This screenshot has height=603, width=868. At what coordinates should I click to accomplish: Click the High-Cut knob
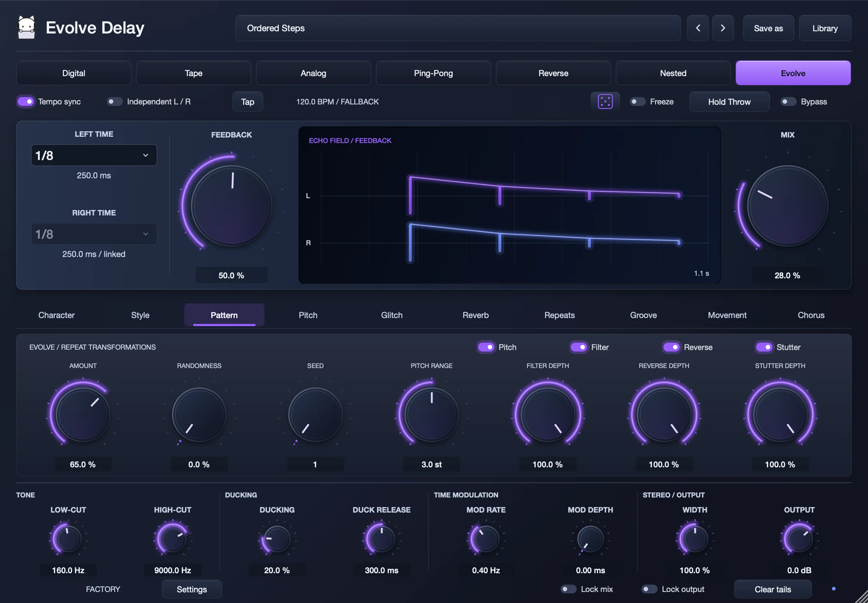[173, 539]
